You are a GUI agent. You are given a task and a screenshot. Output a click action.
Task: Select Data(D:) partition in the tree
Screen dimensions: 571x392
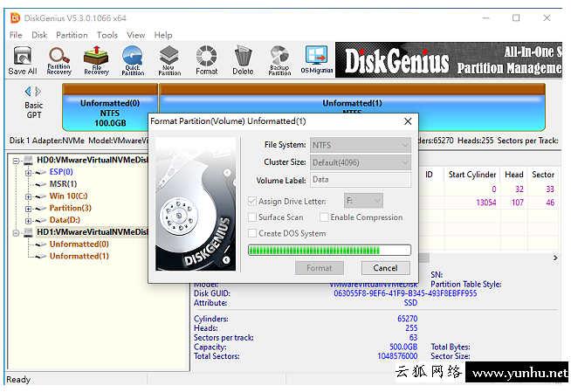65,220
